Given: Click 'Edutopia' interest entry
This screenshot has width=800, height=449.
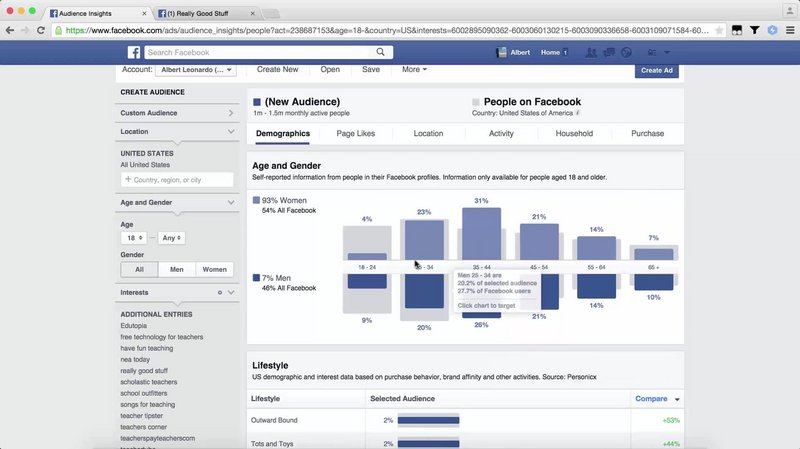Looking at the screenshot, I should [x=134, y=326].
